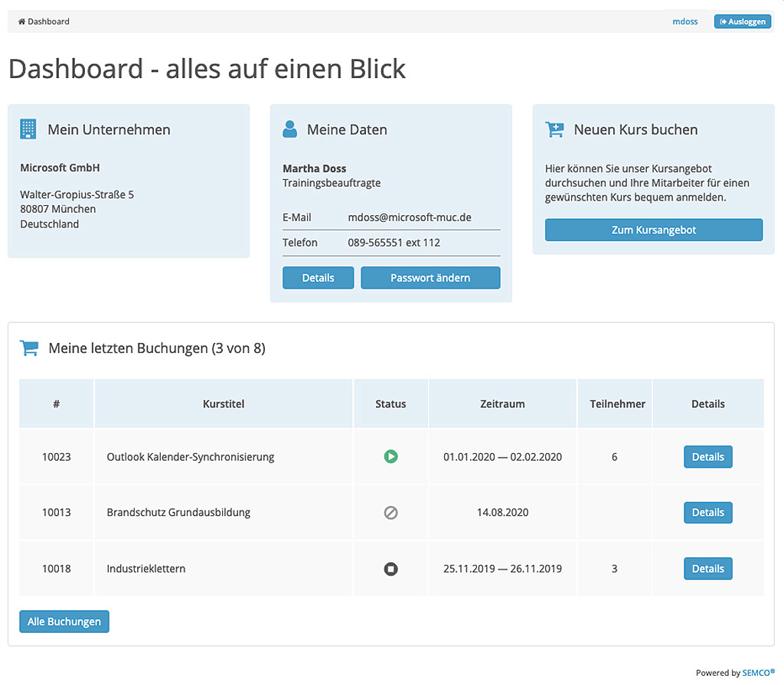784x685 pixels.
Task: Open the Dashboard breadcrumb link
Action: tap(48, 21)
